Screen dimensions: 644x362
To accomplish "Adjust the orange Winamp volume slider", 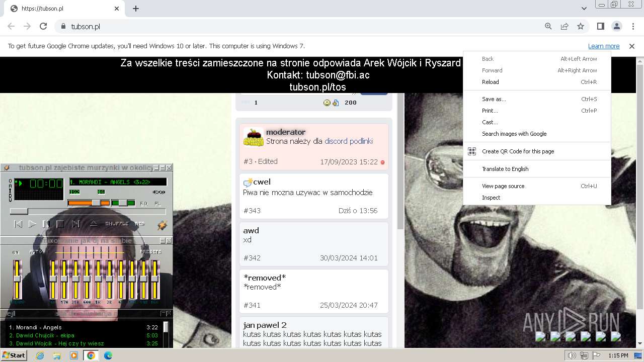I will 89,203.
